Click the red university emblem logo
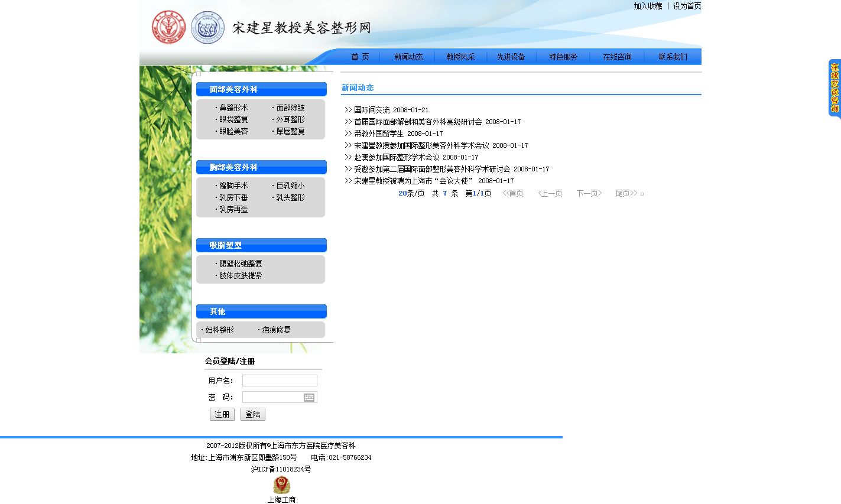This screenshot has width=841, height=504. point(168,27)
